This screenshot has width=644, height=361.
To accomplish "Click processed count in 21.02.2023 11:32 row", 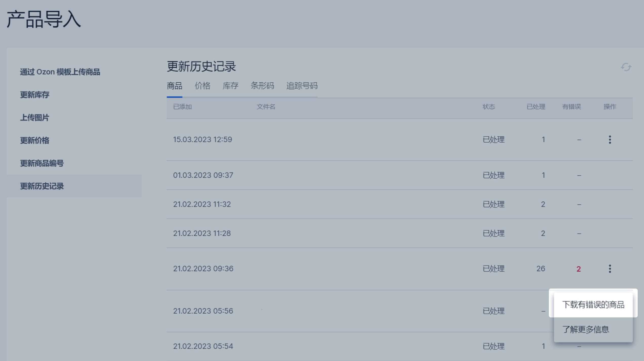I will point(543,204).
